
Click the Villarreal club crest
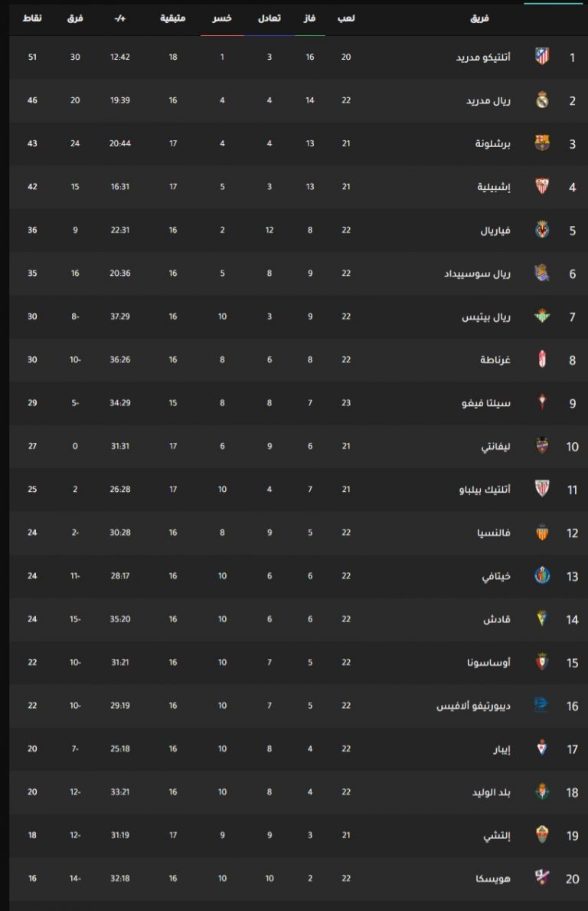pos(541,230)
